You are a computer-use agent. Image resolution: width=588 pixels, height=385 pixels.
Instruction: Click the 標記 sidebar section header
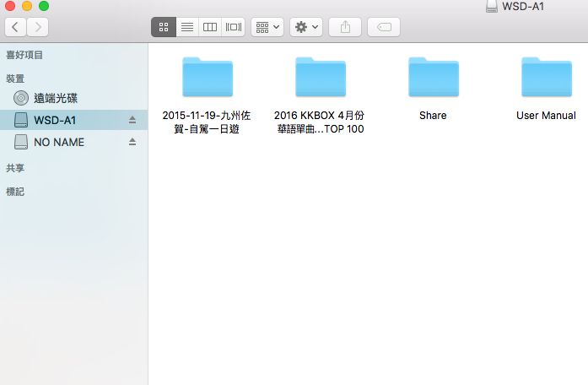[x=15, y=192]
